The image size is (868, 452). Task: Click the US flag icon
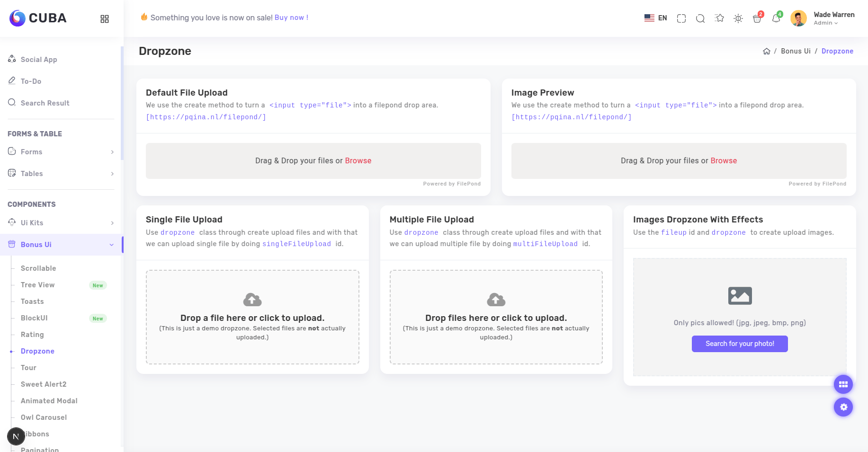pyautogui.click(x=649, y=18)
